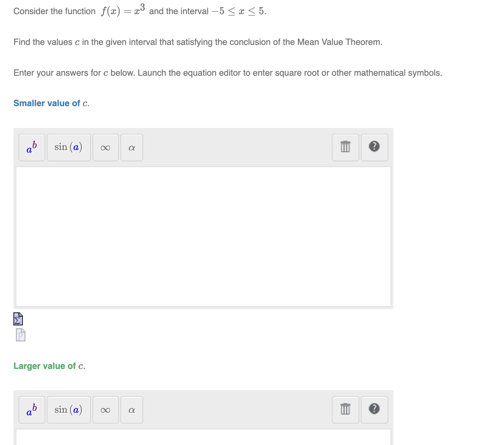Insert the infinity symbol in the smaller-value editor
This screenshot has height=445, width=504.
click(x=106, y=147)
